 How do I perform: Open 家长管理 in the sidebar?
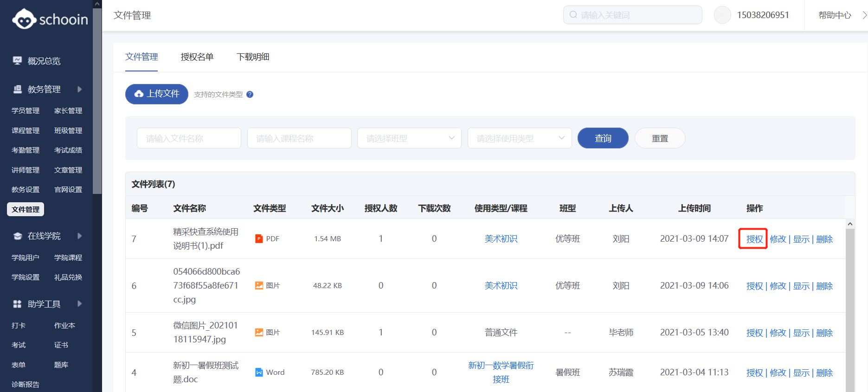pyautogui.click(x=68, y=110)
